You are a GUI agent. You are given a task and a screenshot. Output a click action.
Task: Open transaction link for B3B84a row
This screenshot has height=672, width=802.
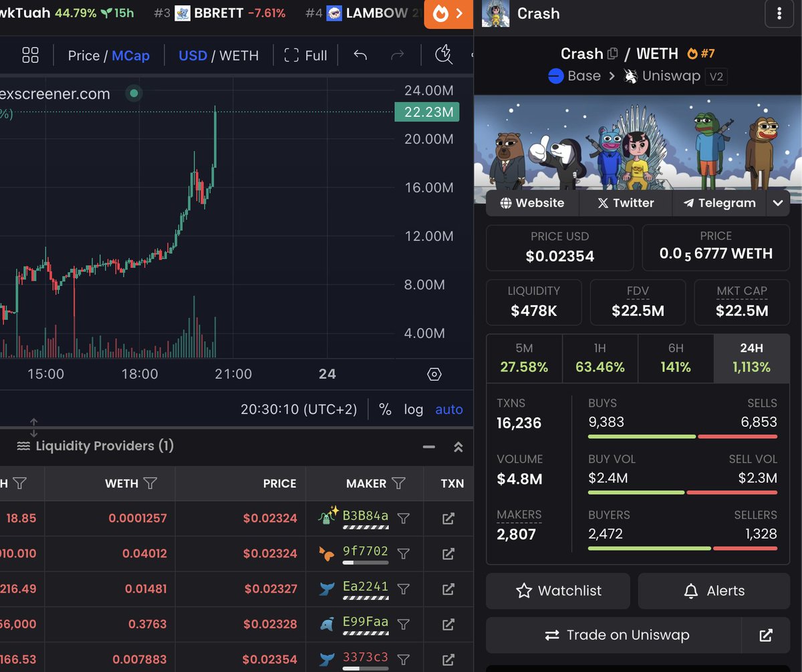click(x=448, y=518)
